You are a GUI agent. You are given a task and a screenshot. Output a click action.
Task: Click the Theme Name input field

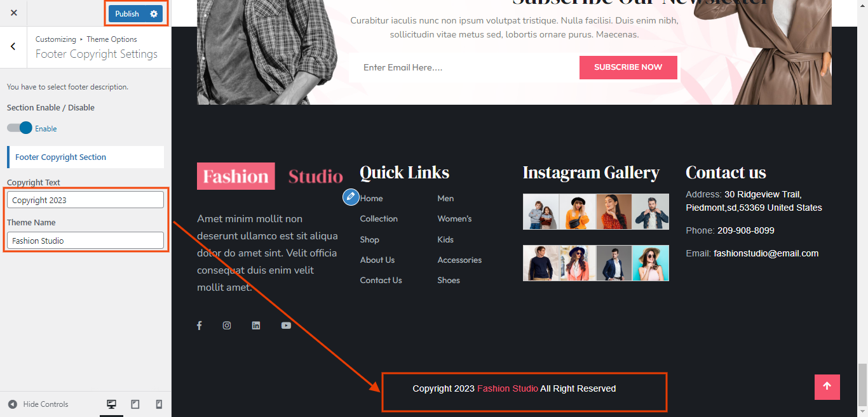click(x=85, y=241)
